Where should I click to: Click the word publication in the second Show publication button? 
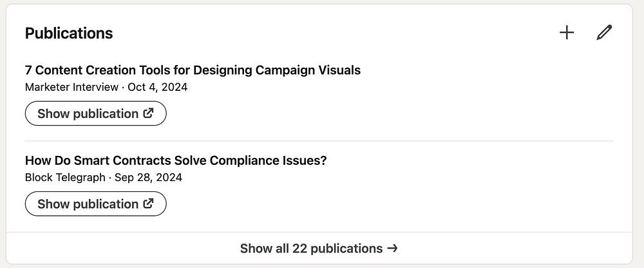pyautogui.click(x=105, y=204)
